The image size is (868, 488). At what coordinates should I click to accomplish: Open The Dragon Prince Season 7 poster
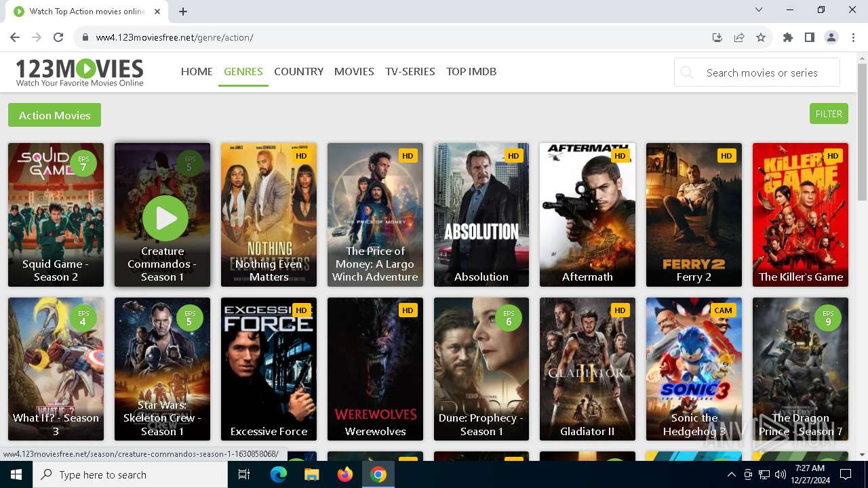(800, 369)
